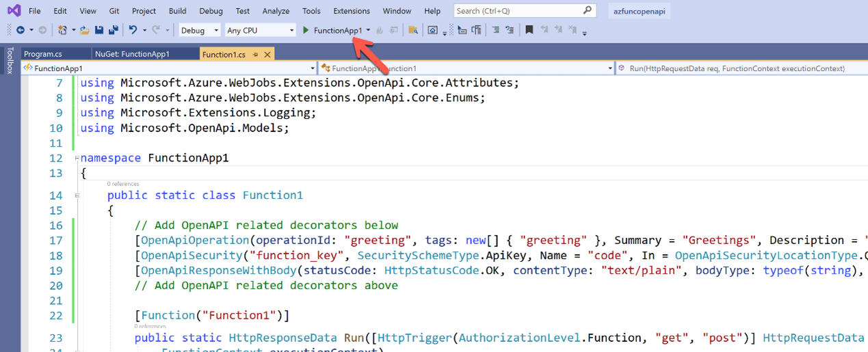Open the File menu
The height and width of the screenshot is (352, 868).
coord(34,11)
